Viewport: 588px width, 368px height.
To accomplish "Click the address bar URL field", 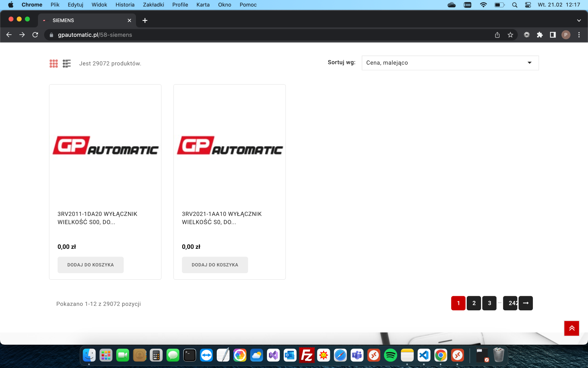I will click(x=245, y=35).
